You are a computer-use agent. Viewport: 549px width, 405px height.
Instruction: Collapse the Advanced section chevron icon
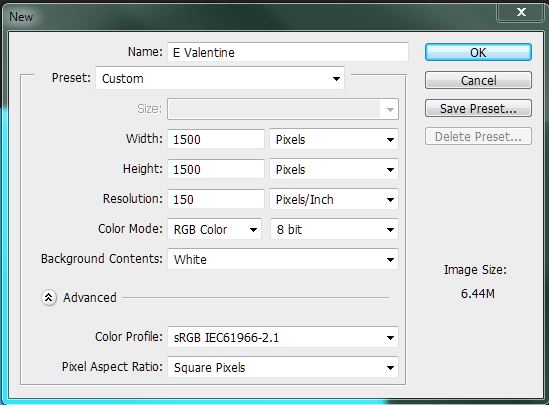coord(49,298)
